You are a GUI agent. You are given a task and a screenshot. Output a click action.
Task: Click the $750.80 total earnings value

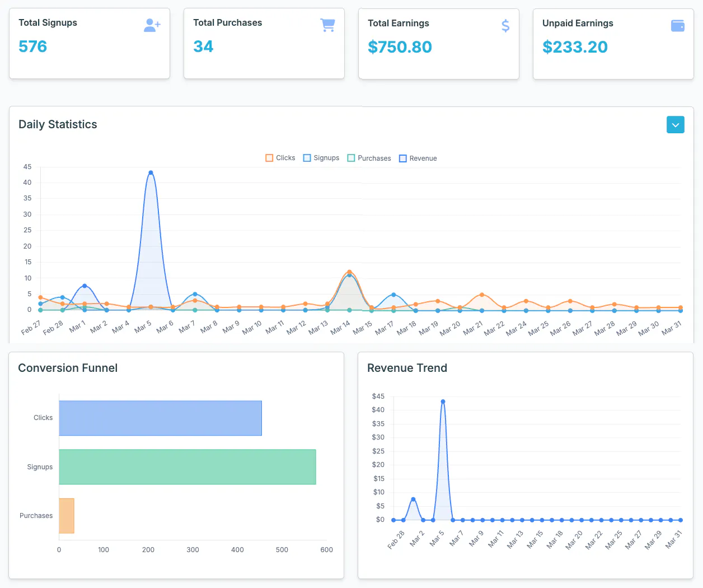(400, 47)
